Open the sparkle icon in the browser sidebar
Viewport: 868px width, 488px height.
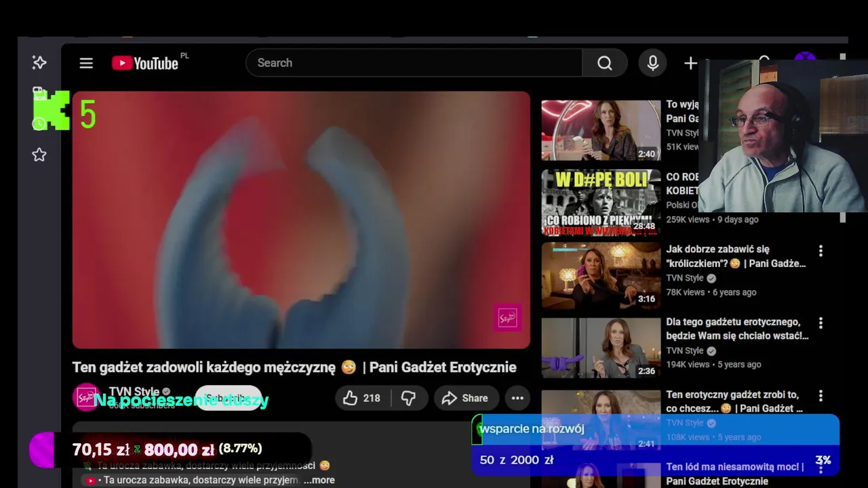[x=39, y=62]
